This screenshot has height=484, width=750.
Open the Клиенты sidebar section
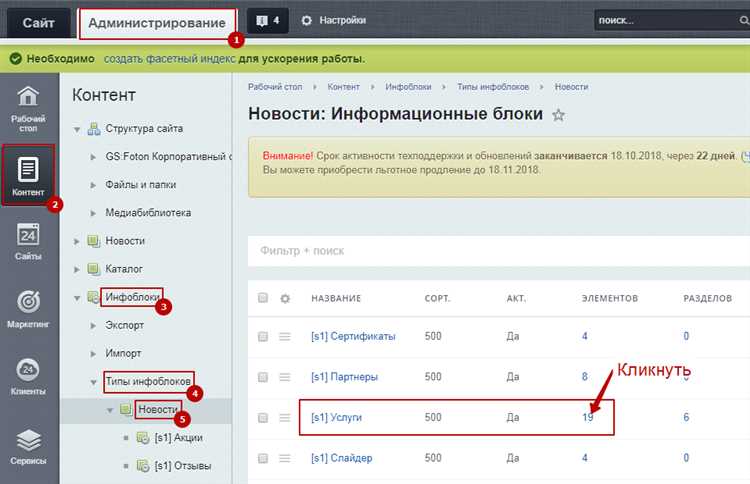(x=28, y=376)
